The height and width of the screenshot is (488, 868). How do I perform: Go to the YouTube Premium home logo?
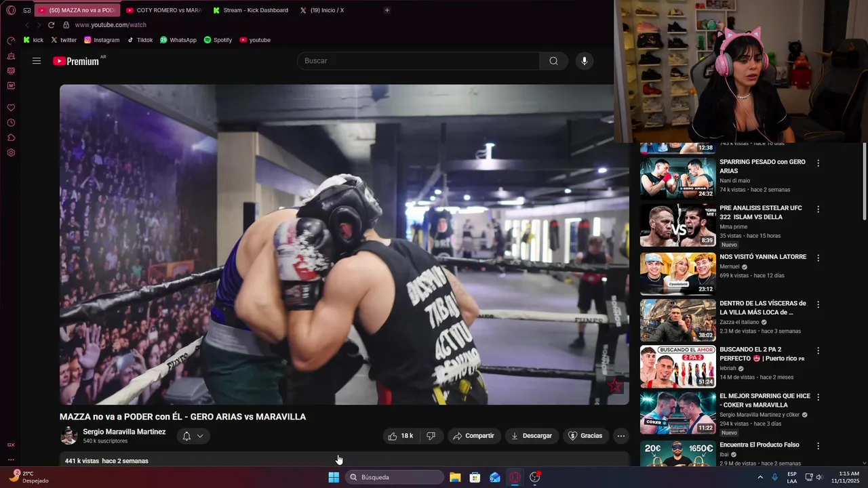pos(76,61)
